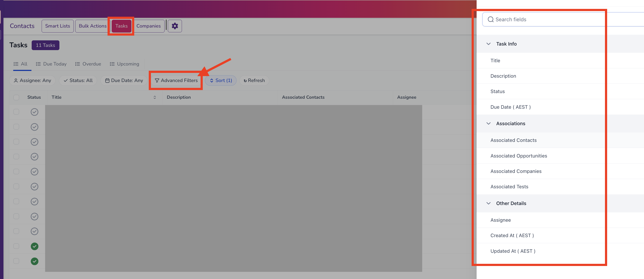Open the Companies view
Image resolution: width=644 pixels, height=279 pixels.
coord(149,26)
